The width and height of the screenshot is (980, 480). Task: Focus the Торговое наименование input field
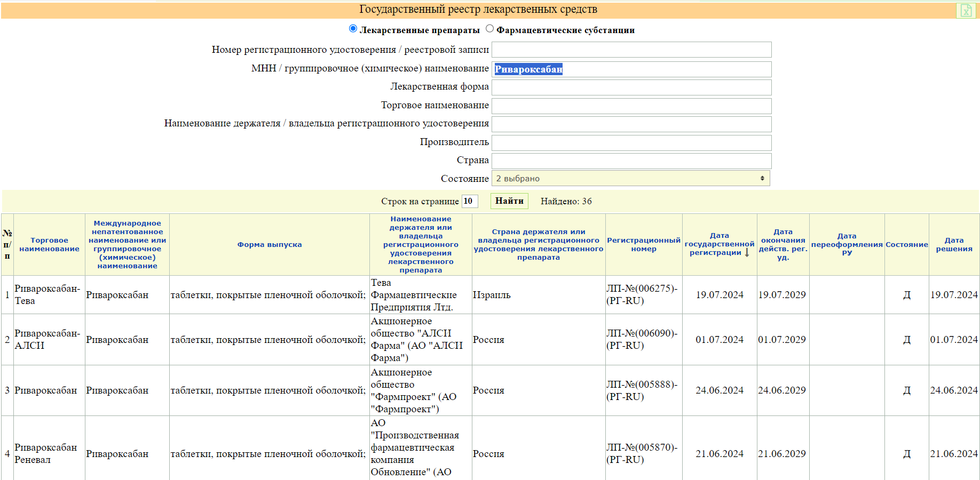tap(631, 106)
